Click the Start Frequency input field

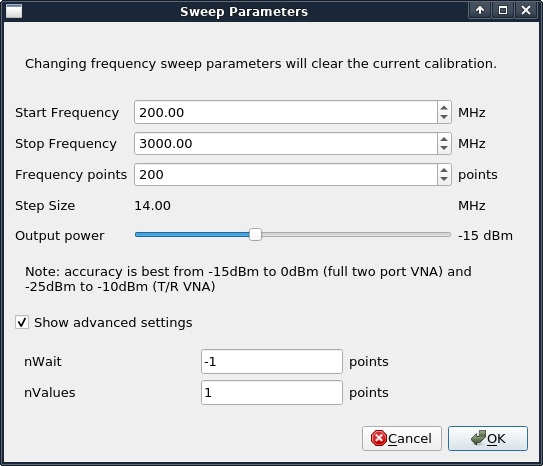(286, 112)
